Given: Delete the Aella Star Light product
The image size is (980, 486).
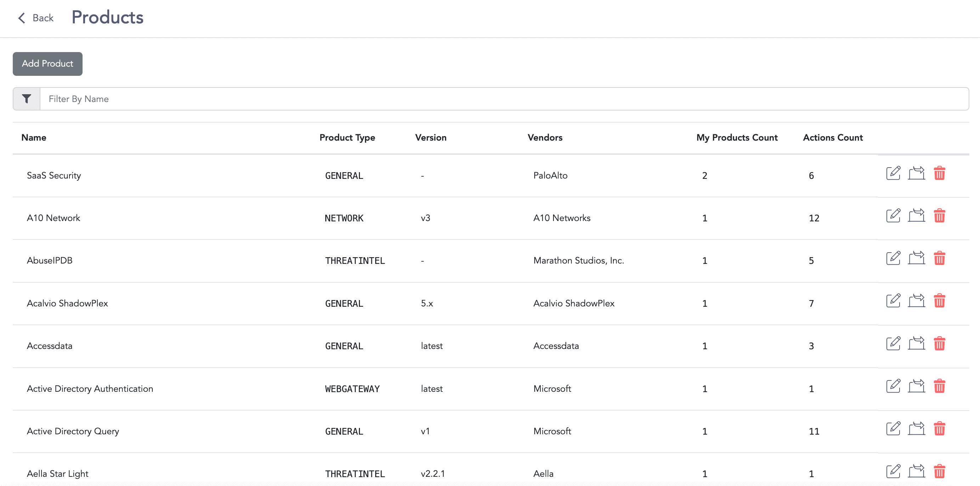Looking at the screenshot, I should coord(940,470).
